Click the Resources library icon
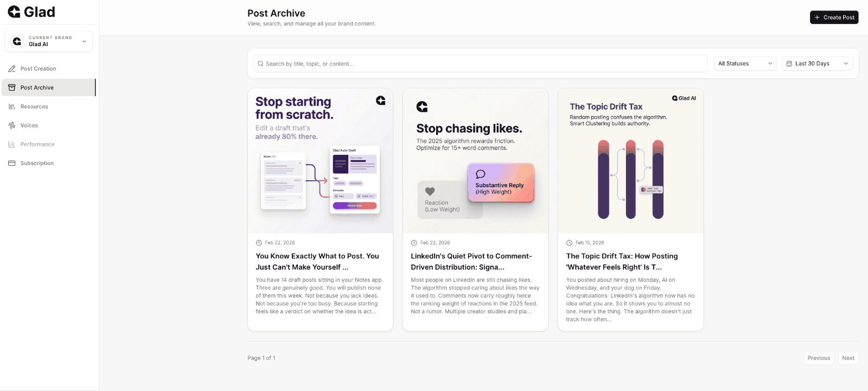868x391 pixels. tap(12, 106)
